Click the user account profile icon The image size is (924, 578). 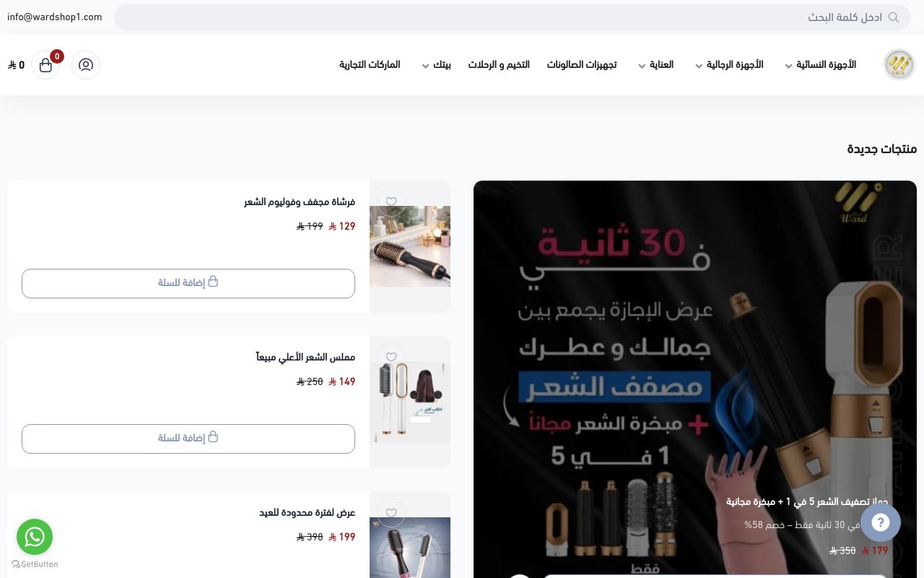tap(86, 65)
